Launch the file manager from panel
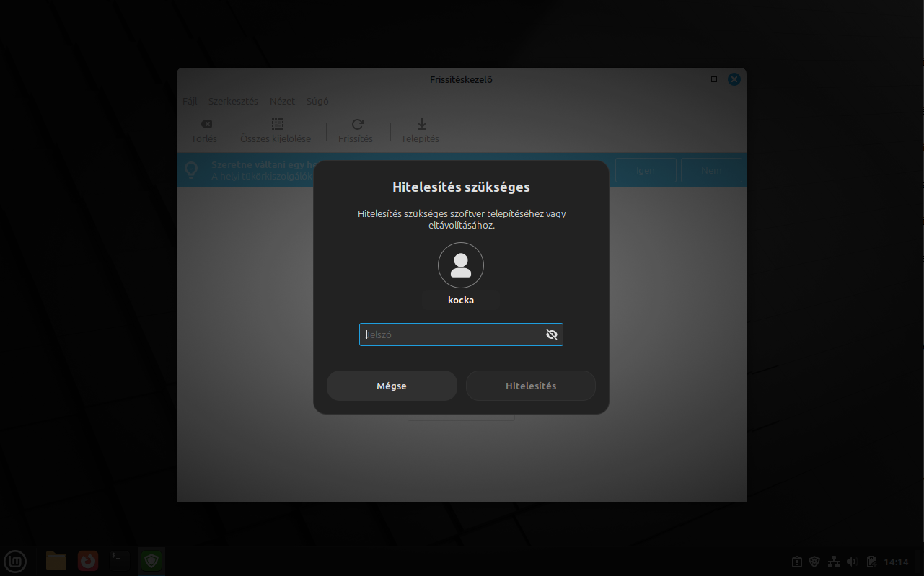 point(56,560)
